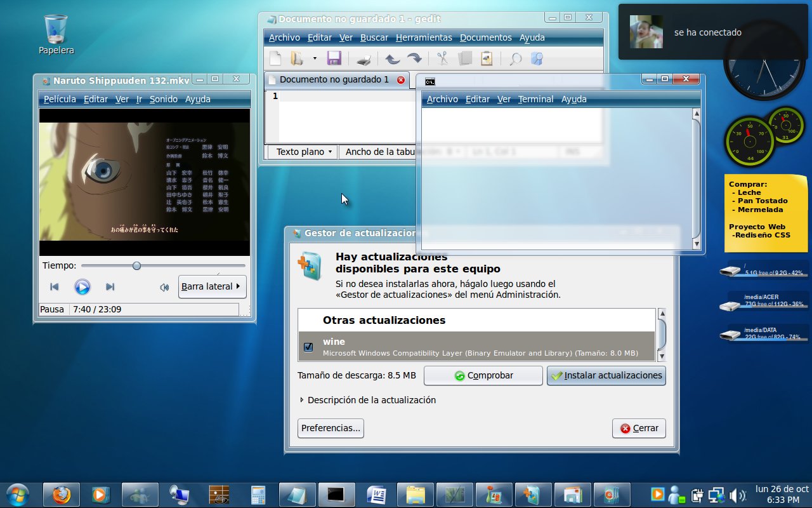Redo the action in gedit toolbar
The width and height of the screenshot is (812, 508).
coord(414,59)
